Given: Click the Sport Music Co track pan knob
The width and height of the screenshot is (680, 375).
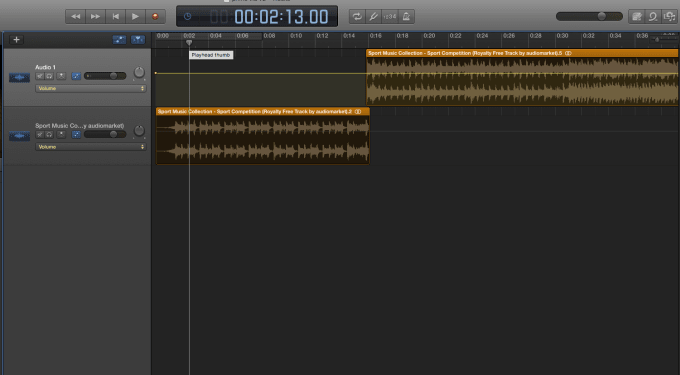Looking at the screenshot, I should 139,130.
